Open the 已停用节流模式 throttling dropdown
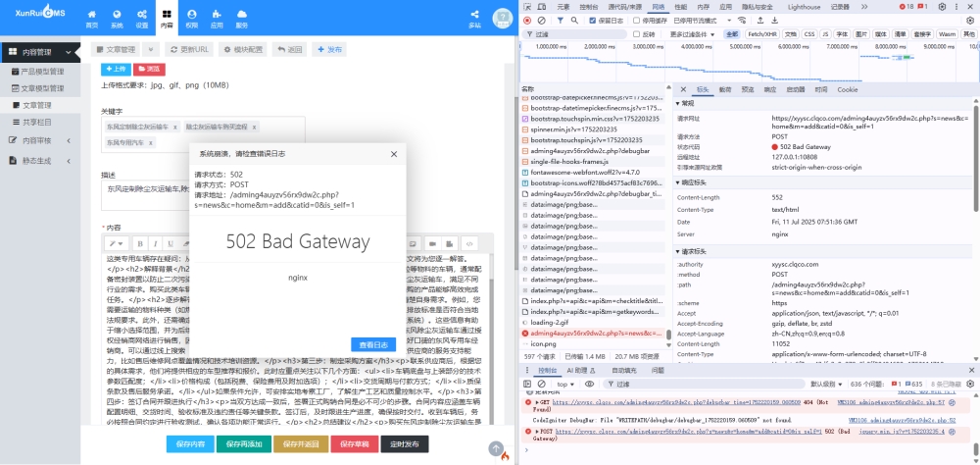Image resolution: width=980 pixels, height=465 pixels. [702, 20]
